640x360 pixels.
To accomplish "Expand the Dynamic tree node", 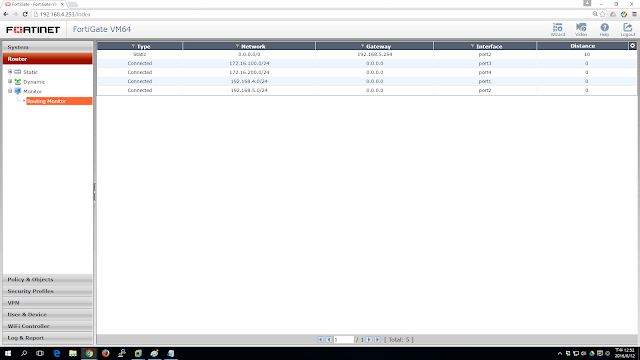I will point(10,81).
